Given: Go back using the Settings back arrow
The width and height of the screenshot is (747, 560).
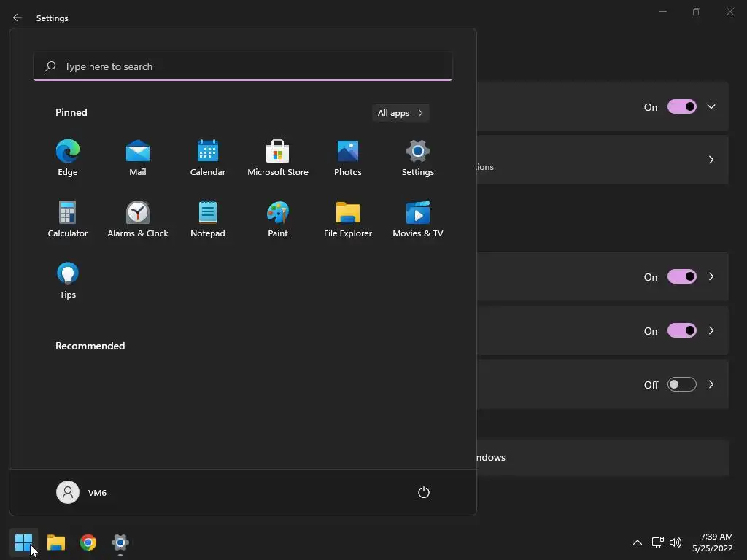Looking at the screenshot, I should pyautogui.click(x=18, y=17).
